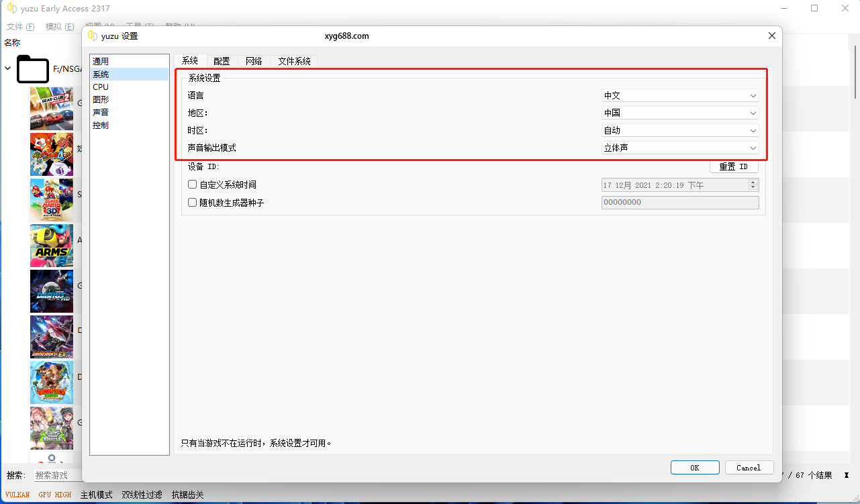Click the ARMS game cover
This screenshot has height=504, width=860.
[52, 246]
